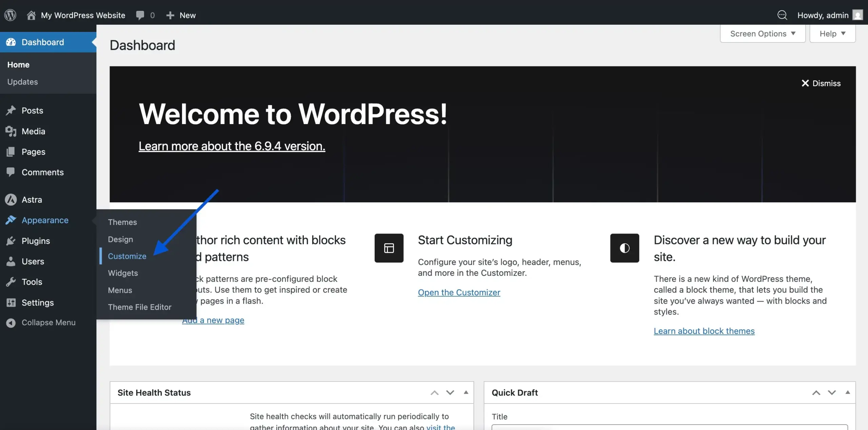Select Customize in Appearance submenu
This screenshot has width=868, height=430.
pos(127,256)
